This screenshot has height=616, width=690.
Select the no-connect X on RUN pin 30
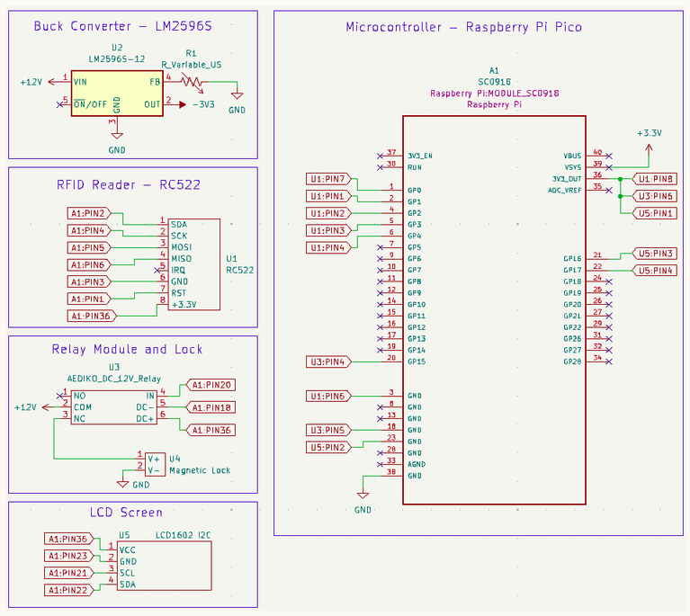click(x=381, y=167)
